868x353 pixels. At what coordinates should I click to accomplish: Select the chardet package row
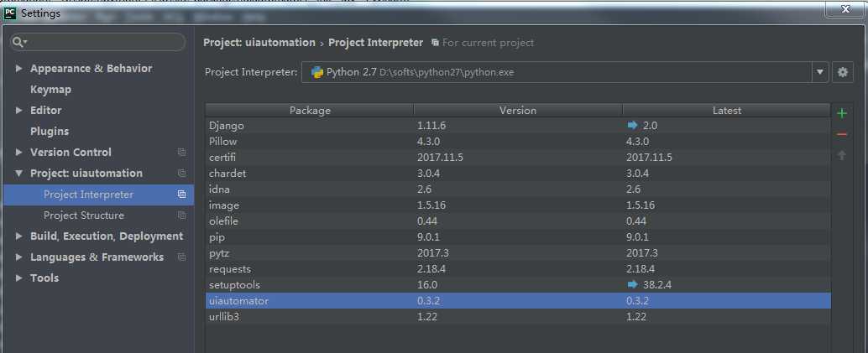tap(518, 174)
